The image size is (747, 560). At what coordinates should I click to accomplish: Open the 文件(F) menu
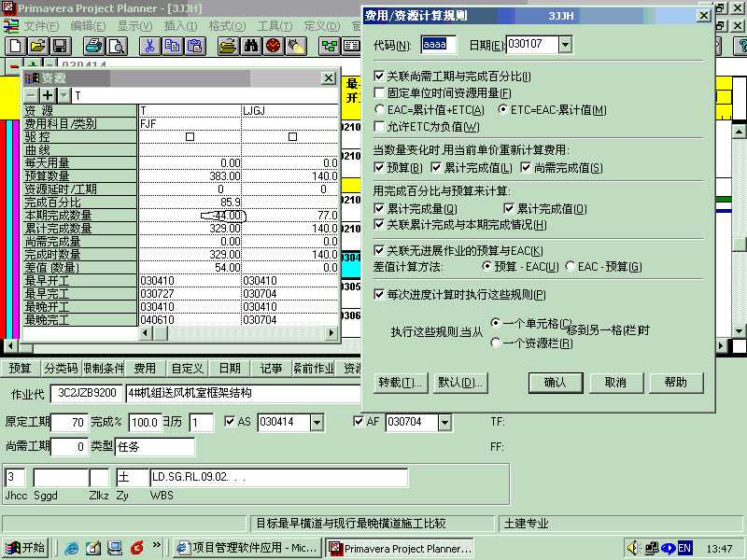(x=41, y=26)
